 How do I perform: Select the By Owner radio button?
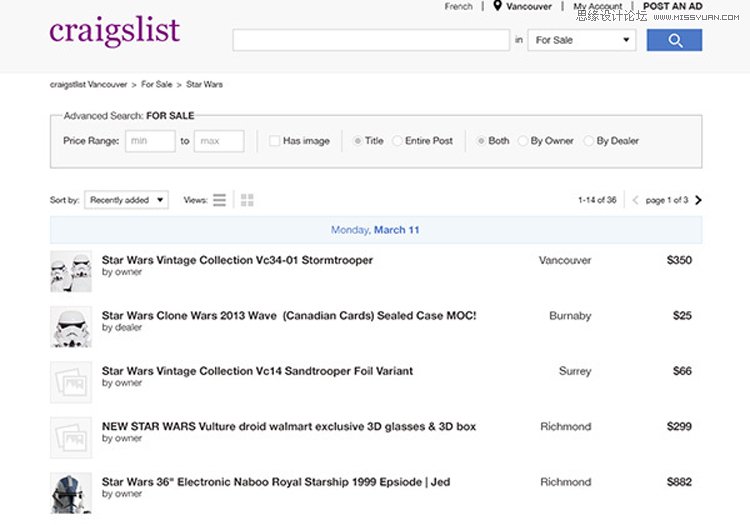[523, 141]
